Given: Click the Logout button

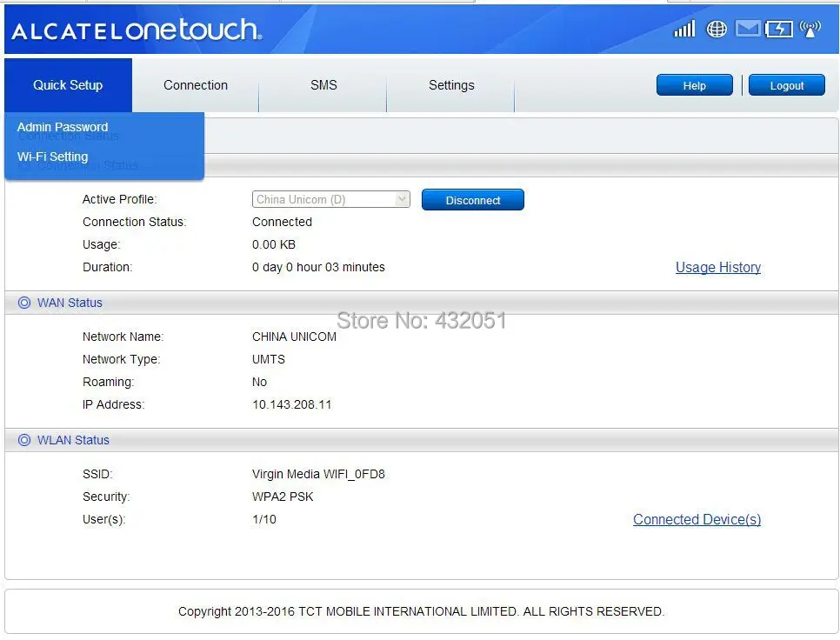Looking at the screenshot, I should point(786,85).
